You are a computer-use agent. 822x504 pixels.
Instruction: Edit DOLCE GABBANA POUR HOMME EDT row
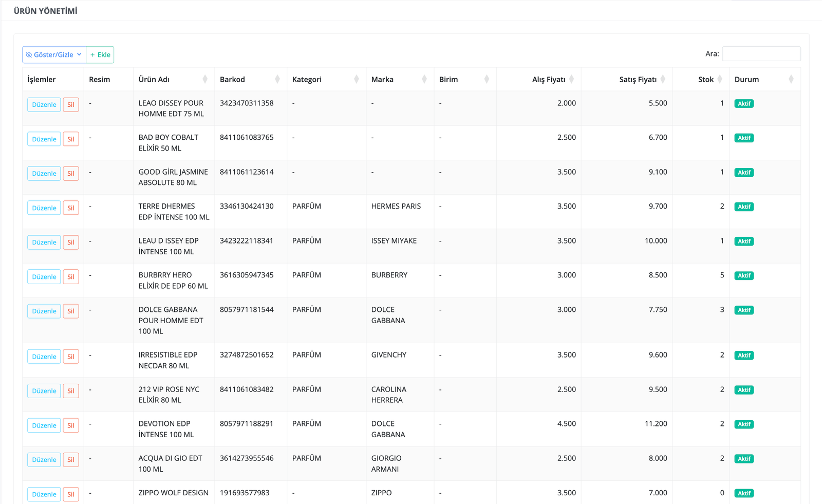[44, 311]
